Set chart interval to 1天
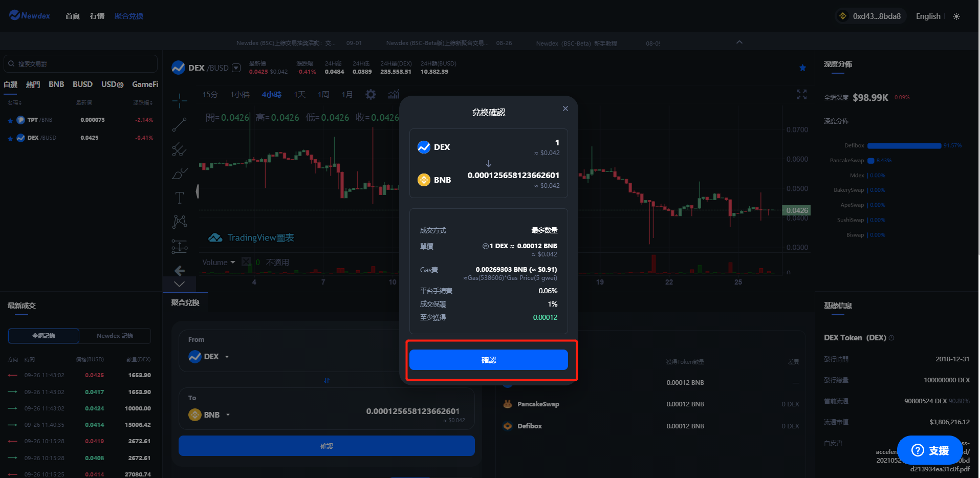This screenshot has width=980, height=478. coord(300,95)
